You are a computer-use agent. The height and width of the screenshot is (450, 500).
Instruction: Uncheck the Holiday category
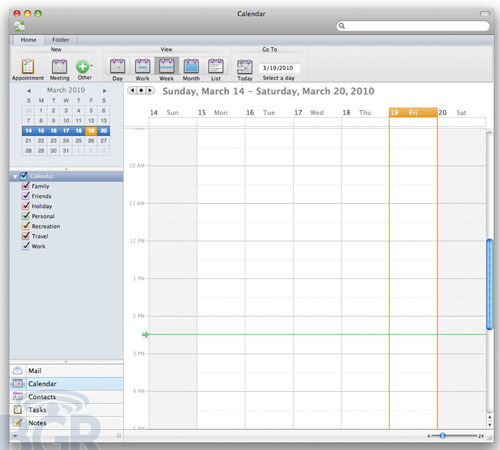(26, 206)
